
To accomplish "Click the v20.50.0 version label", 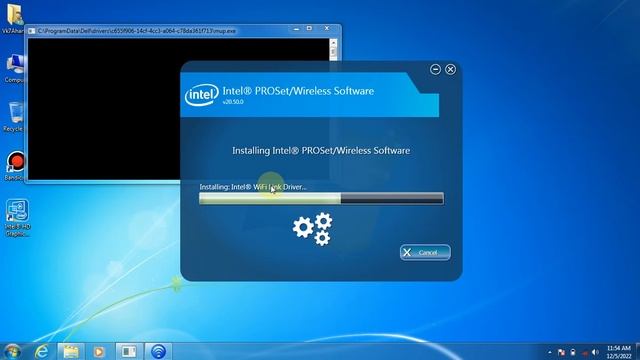I will point(233,102).
